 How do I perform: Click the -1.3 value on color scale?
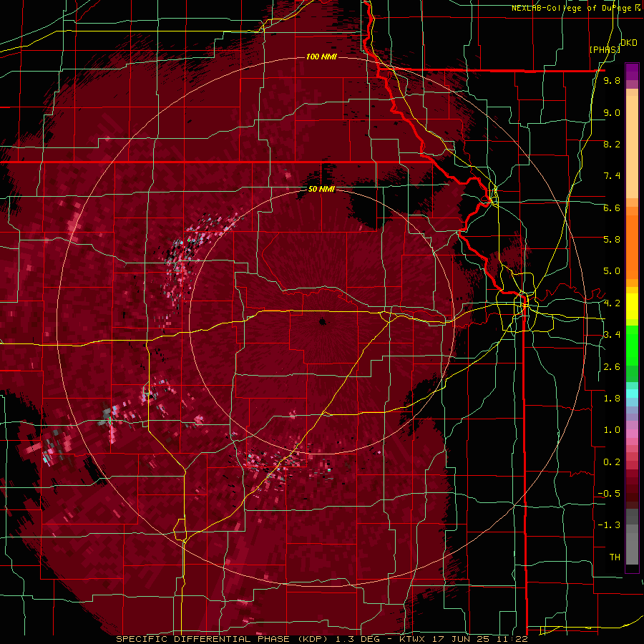click(609, 525)
